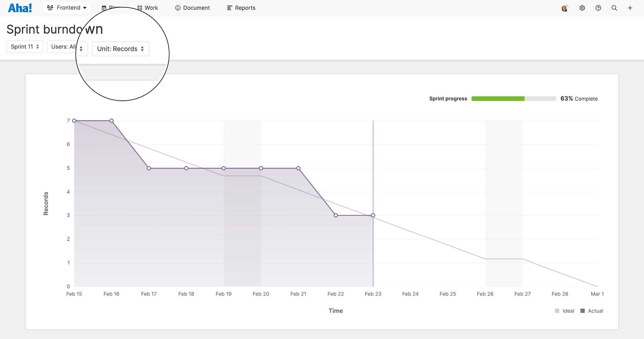The width and height of the screenshot is (644, 339).
Task: Open the Unit: Records selector
Action: [120, 49]
